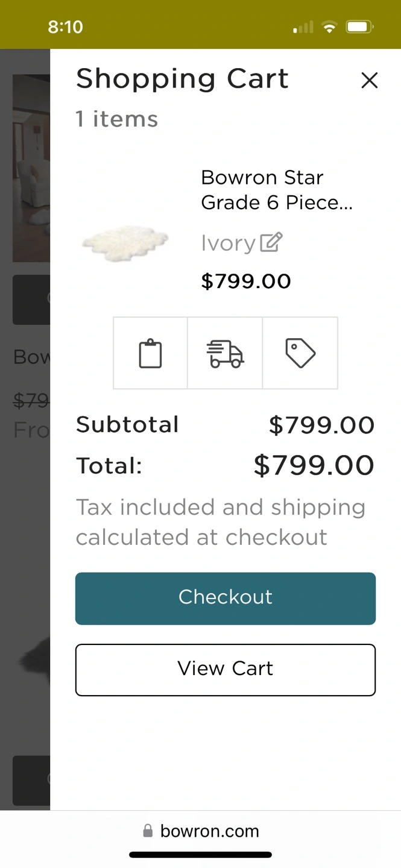
Task: Tap the dimmed dark rug image behind cart
Action: coord(33,663)
